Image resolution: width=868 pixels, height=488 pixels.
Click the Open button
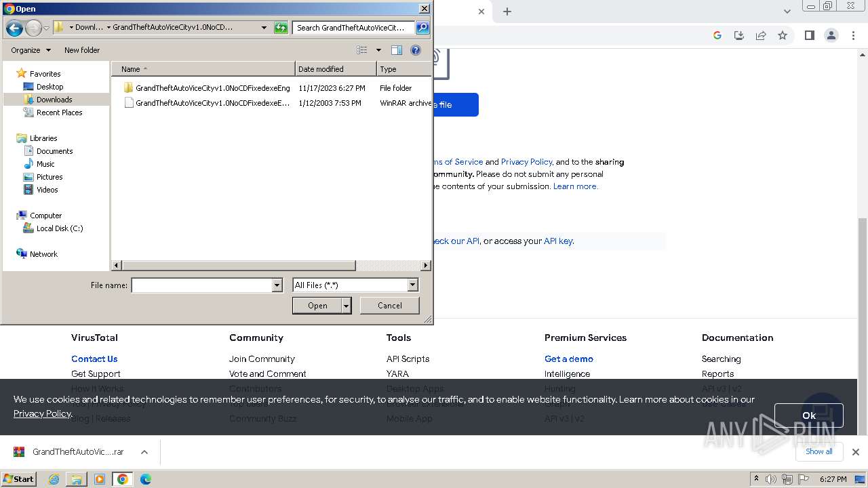(x=317, y=306)
